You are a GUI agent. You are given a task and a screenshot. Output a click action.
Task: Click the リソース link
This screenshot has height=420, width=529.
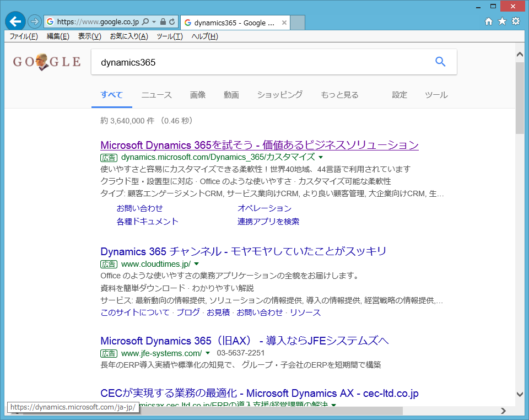(x=305, y=313)
